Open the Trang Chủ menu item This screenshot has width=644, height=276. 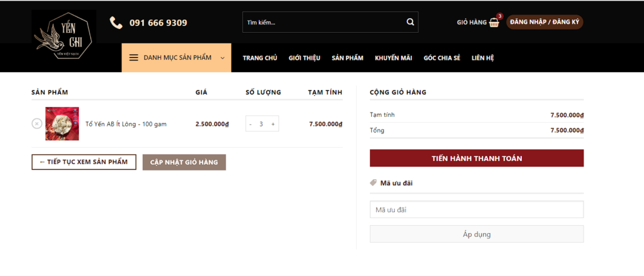click(x=260, y=58)
